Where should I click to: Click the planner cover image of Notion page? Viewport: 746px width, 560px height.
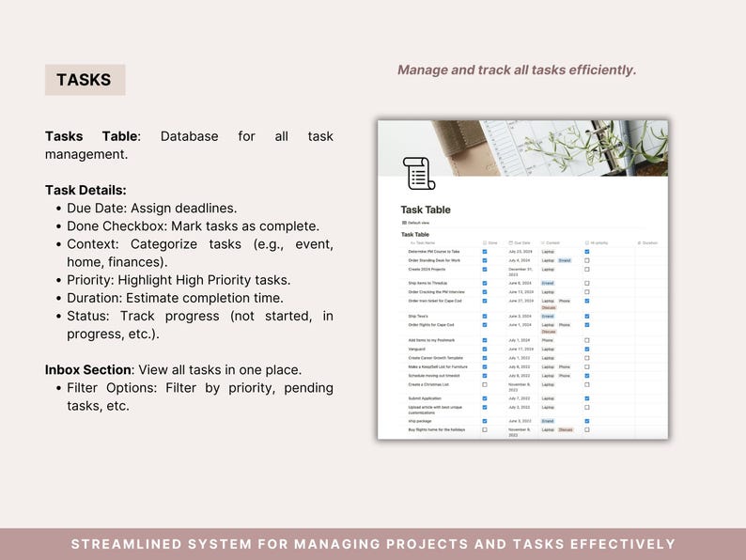point(522,148)
